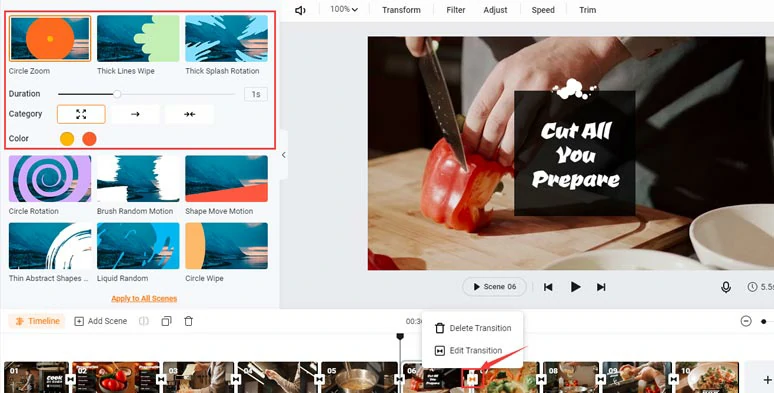Click the transition icon before scene 08
This screenshot has width=774, height=393.
click(x=541, y=379)
